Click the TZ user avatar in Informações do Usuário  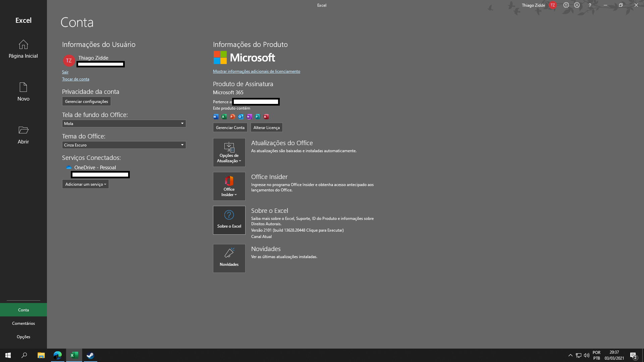[69, 61]
